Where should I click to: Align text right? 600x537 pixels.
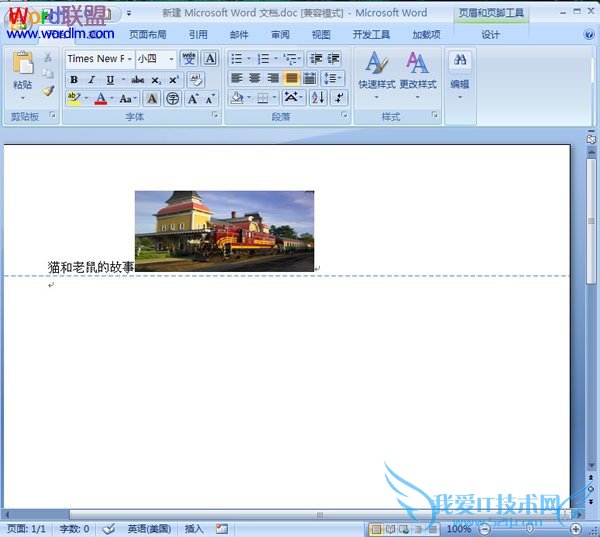(x=273, y=78)
